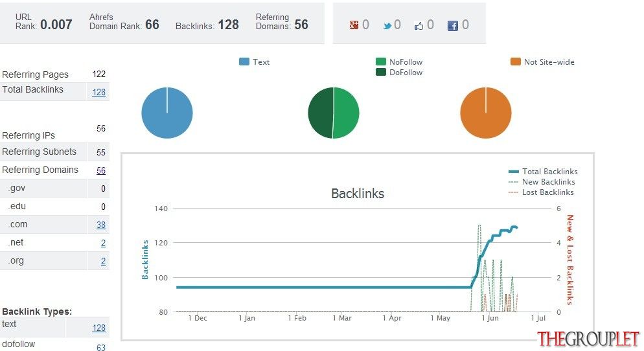Screen dimensions: 644x351
Task: Click the DoFollow dark green pie slice
Action: point(320,113)
